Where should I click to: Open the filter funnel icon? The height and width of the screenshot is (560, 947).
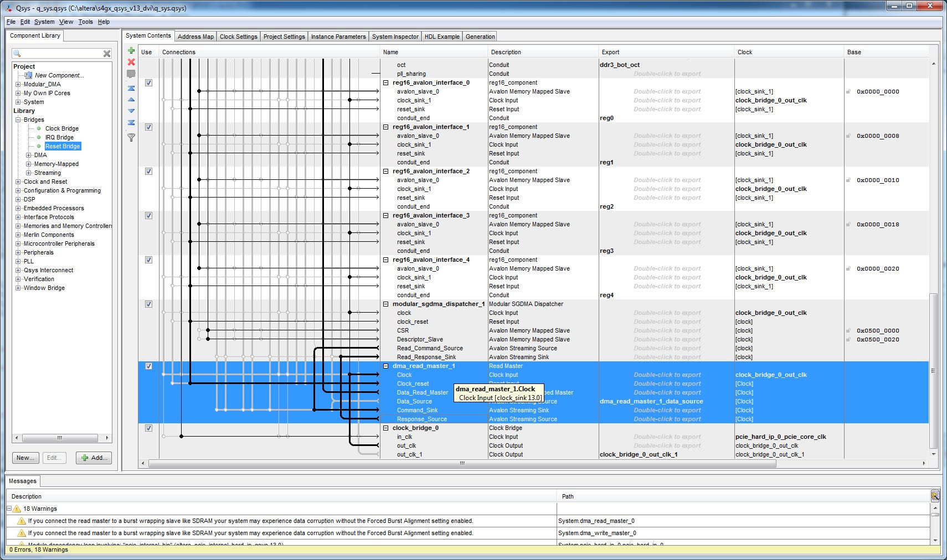coord(131,138)
